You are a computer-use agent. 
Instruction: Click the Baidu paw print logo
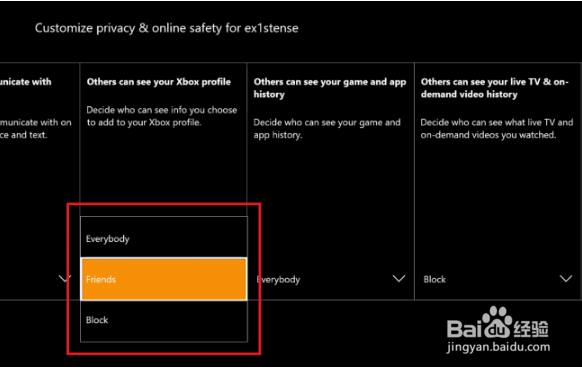[497, 322]
